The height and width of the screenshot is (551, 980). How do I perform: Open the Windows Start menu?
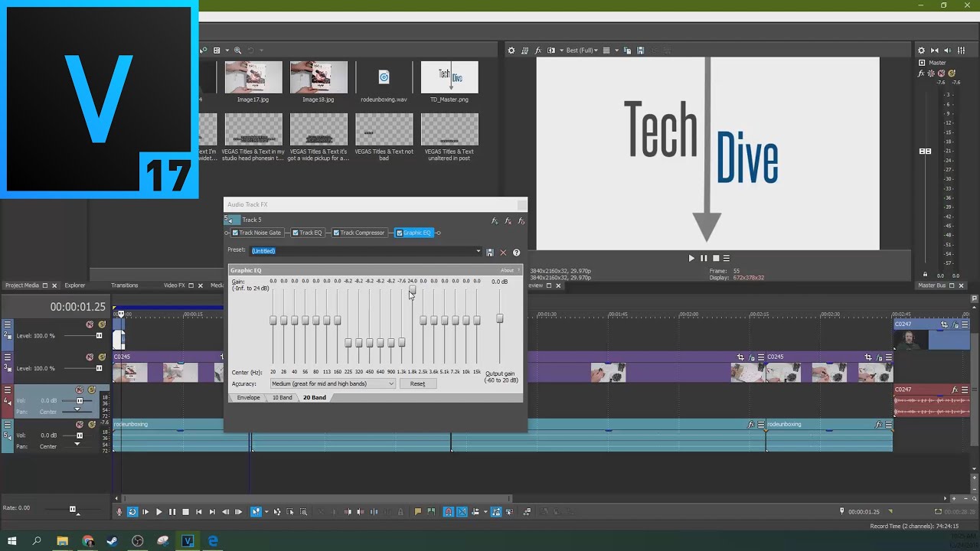click(11, 541)
